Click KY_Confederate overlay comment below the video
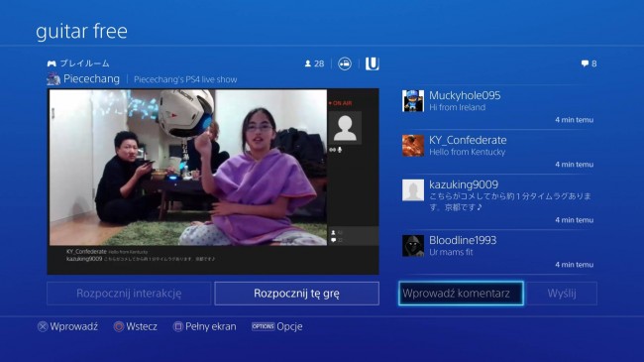This screenshot has height=362, width=644. click(107, 251)
